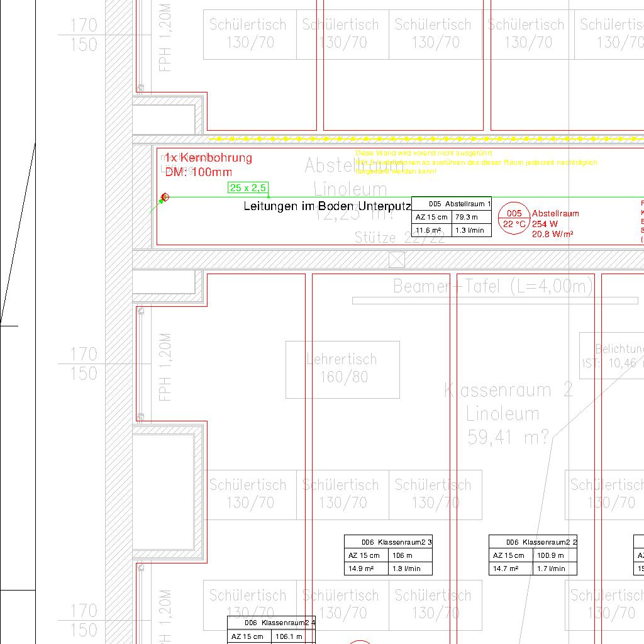Select the 006 Klassenraum2 2 table header
Viewport: 644px width, 644px height.
coord(533,542)
